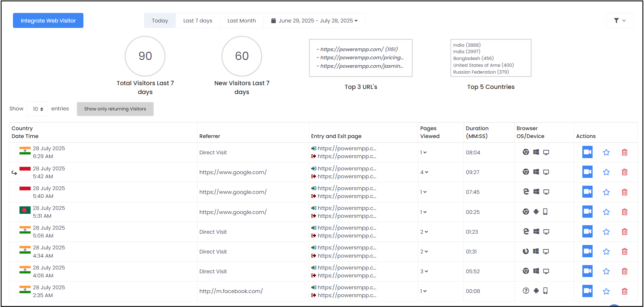Expand the pages viewed count on the 5:42 AM row

tap(424, 172)
